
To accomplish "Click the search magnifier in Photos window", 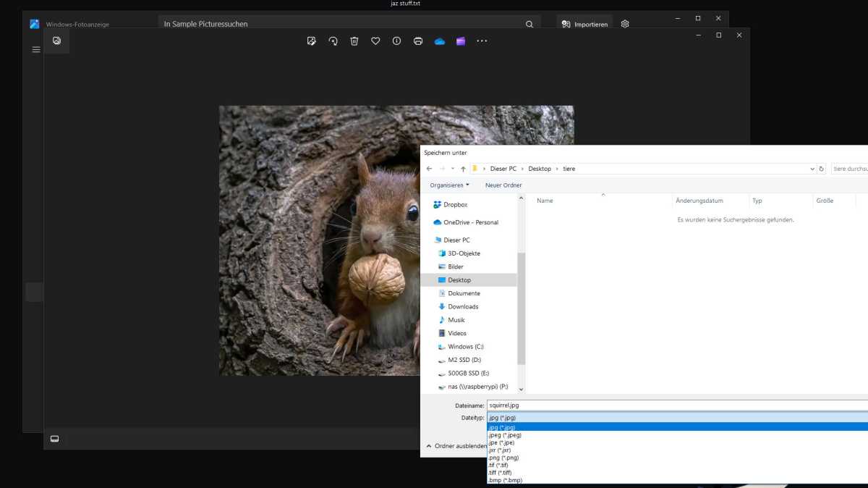I will [529, 24].
